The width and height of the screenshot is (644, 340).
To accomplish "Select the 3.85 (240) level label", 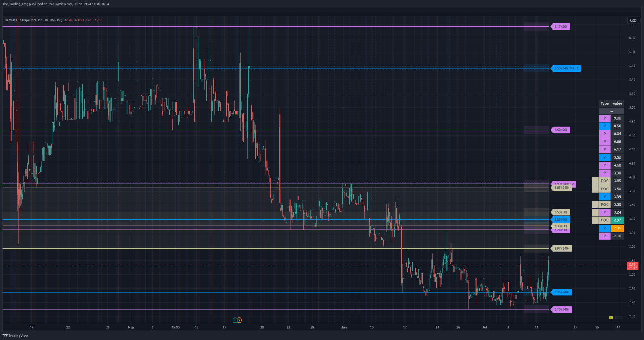I will point(561,188).
